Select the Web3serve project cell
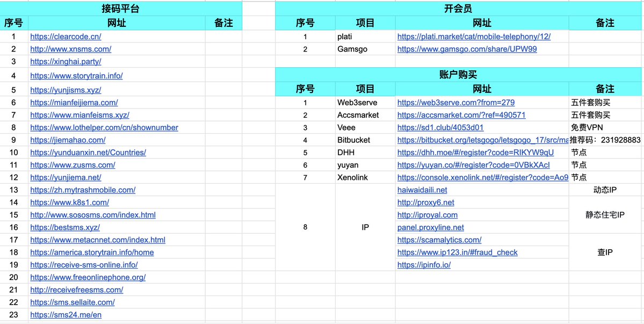Viewport: 644px width, 324px height. click(365, 102)
